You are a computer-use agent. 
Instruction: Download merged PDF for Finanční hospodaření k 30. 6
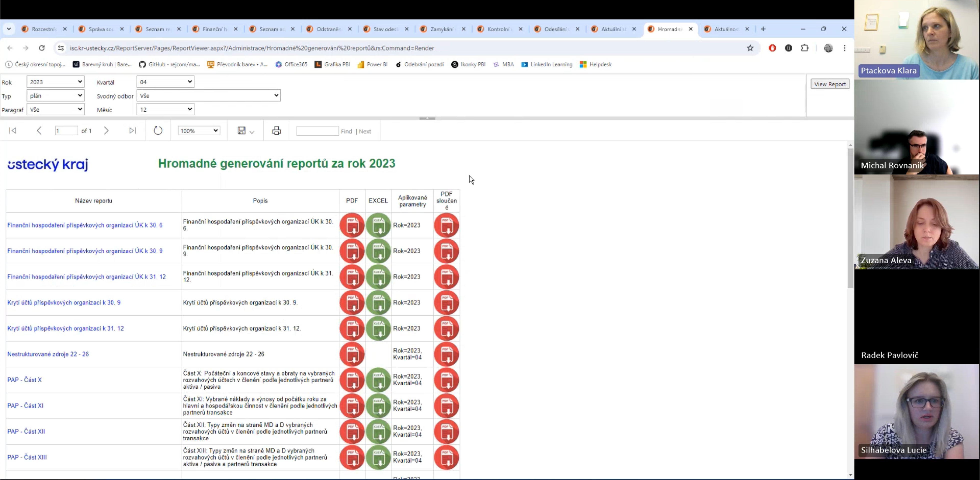pos(447,225)
